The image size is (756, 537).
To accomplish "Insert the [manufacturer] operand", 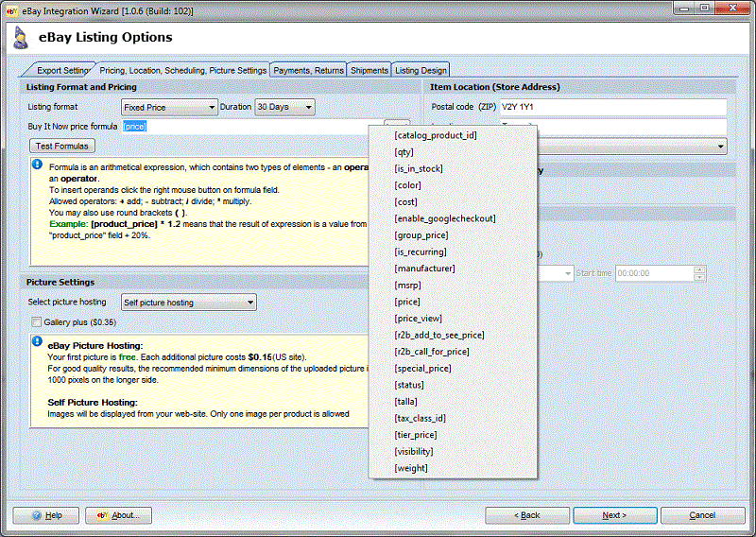I will (453, 268).
